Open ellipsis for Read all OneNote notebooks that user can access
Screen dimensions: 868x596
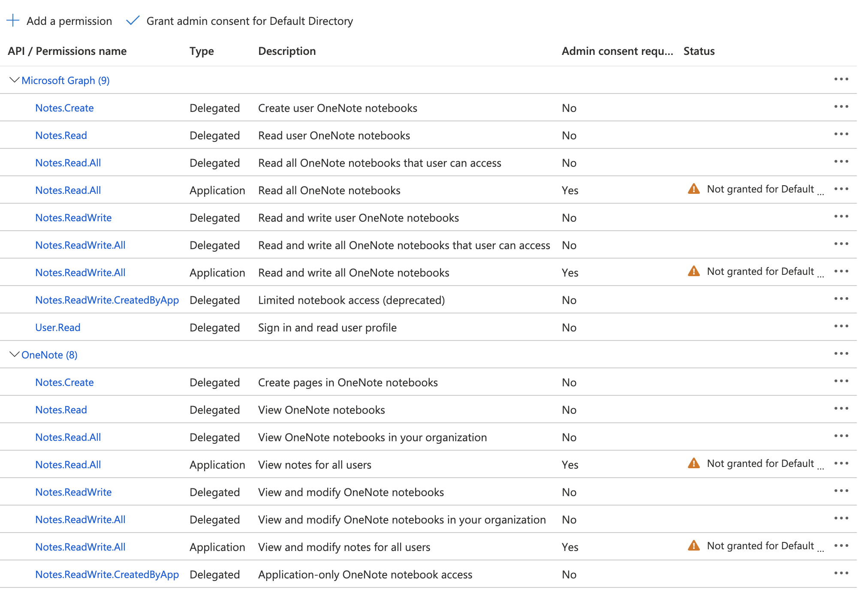841,162
